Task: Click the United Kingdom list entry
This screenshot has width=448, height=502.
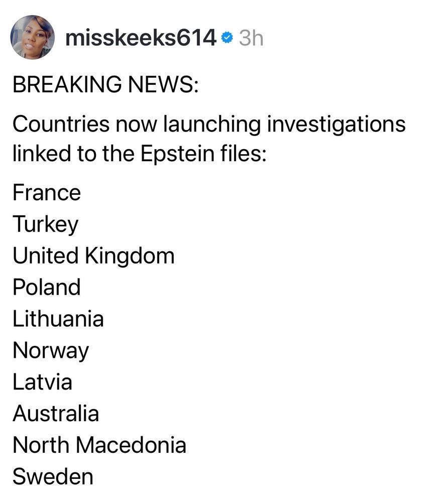Action: (x=93, y=256)
